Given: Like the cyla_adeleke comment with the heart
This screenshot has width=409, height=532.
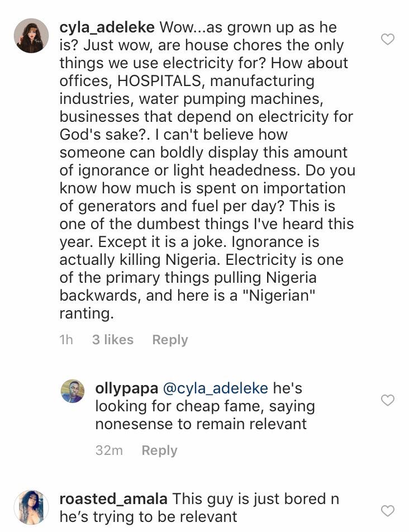Looking at the screenshot, I should (x=387, y=39).
